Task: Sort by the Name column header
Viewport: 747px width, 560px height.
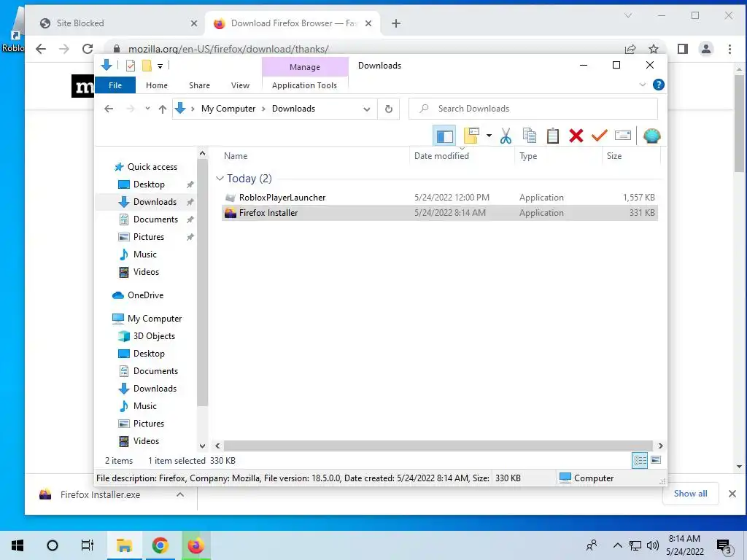Action: click(236, 156)
